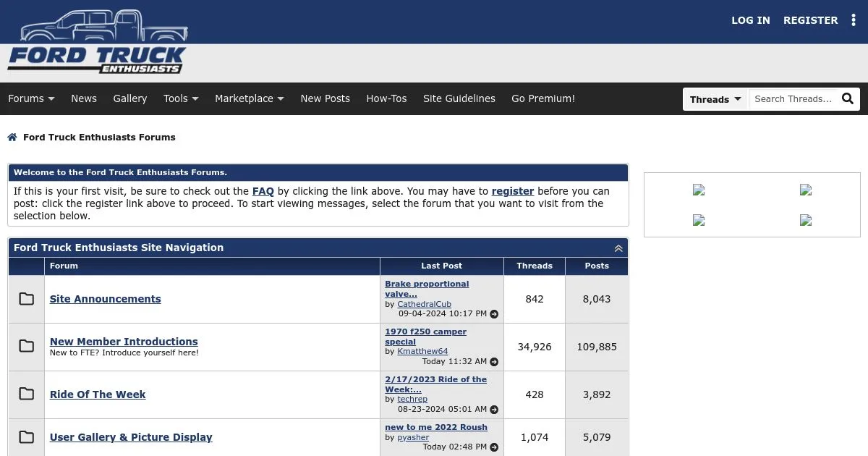Click the Search Threads input field

click(793, 99)
